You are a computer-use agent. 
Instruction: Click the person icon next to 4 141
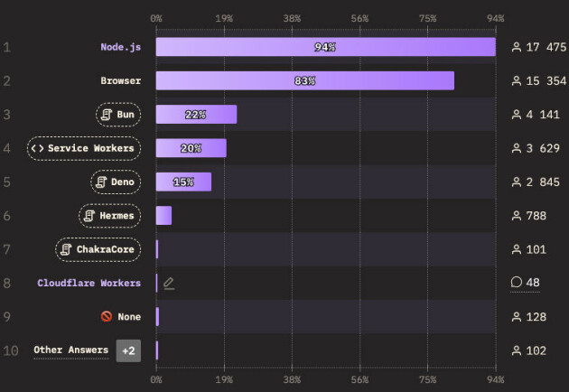coord(517,115)
